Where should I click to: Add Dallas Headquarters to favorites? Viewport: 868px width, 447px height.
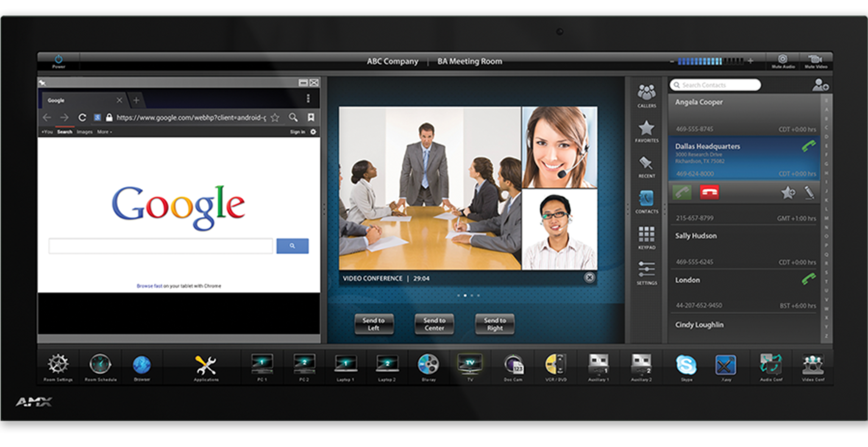click(x=788, y=193)
